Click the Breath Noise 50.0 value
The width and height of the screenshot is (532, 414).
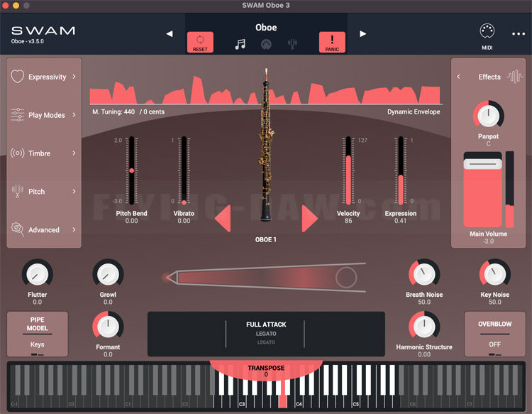(x=424, y=302)
